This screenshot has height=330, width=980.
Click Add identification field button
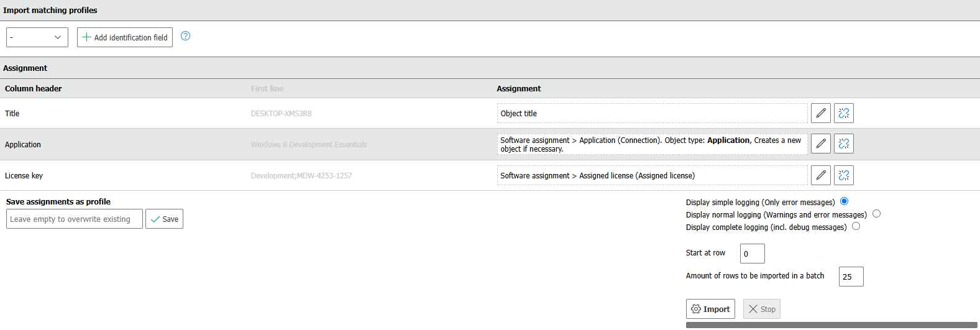[125, 37]
